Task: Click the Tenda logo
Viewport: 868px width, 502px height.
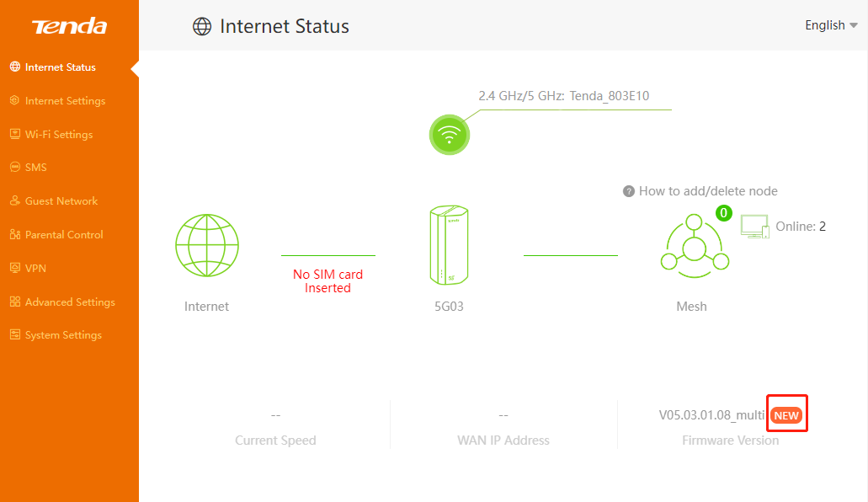Action: click(x=69, y=27)
